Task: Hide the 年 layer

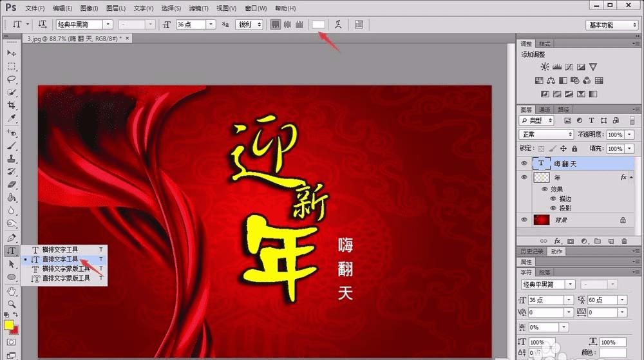Action: coord(524,177)
